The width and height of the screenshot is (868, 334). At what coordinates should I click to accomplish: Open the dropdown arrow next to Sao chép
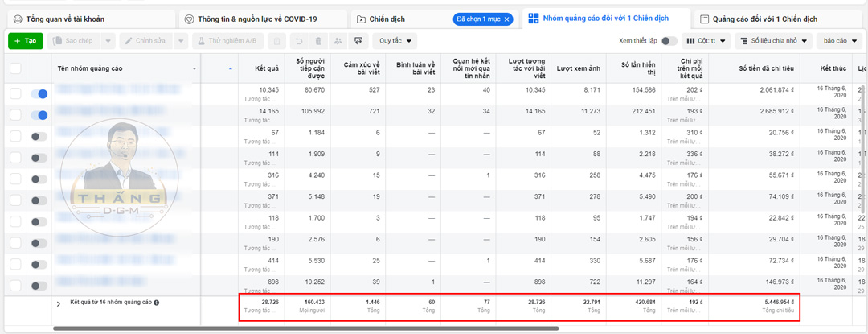108,41
